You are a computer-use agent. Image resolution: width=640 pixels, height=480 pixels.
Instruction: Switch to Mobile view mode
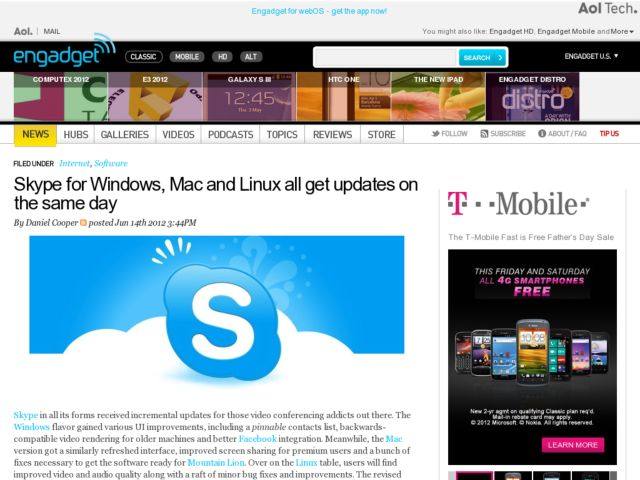click(187, 57)
